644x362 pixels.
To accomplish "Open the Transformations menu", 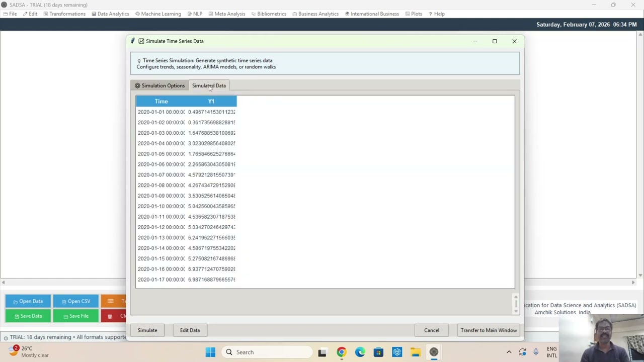I will tap(64, 14).
